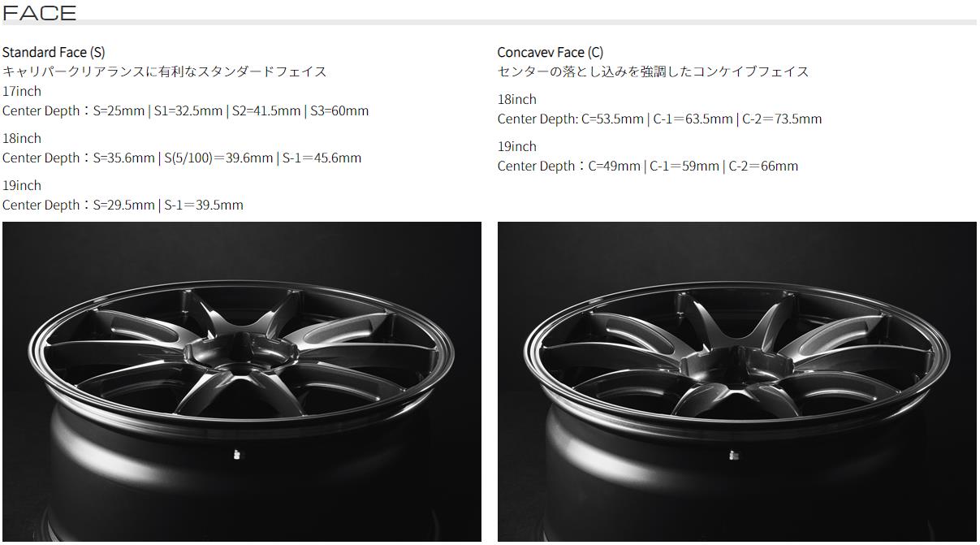The image size is (980, 545).
Task: Click 19inch label under Standard Face
Action: 22,185
